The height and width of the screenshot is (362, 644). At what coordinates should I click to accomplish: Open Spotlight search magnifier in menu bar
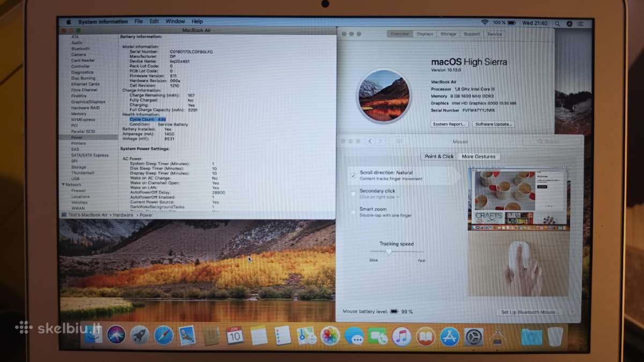(x=558, y=24)
